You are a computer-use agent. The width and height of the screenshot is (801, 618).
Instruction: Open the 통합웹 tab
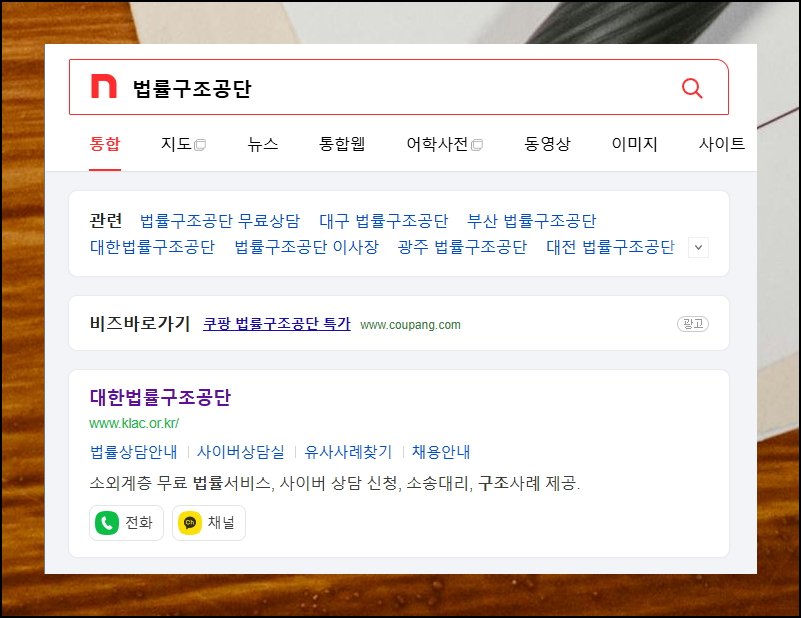coord(342,144)
